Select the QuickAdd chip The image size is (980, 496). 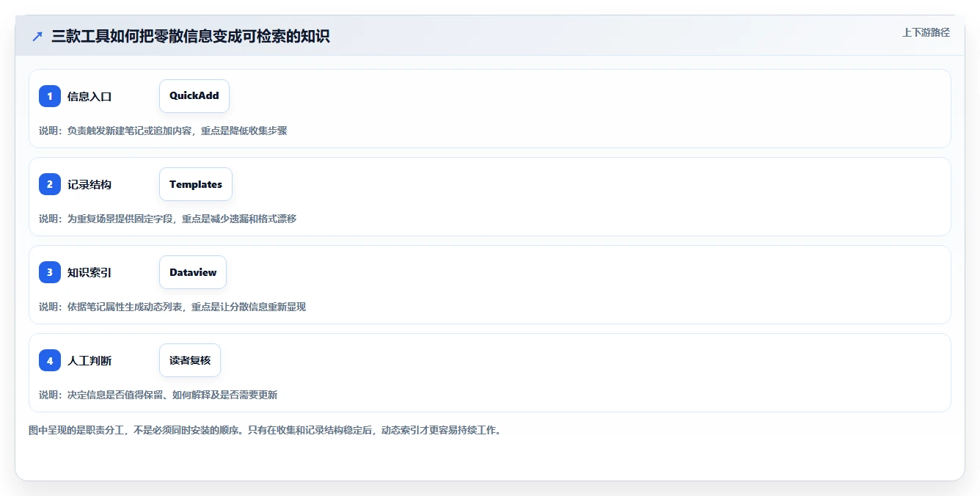point(194,96)
